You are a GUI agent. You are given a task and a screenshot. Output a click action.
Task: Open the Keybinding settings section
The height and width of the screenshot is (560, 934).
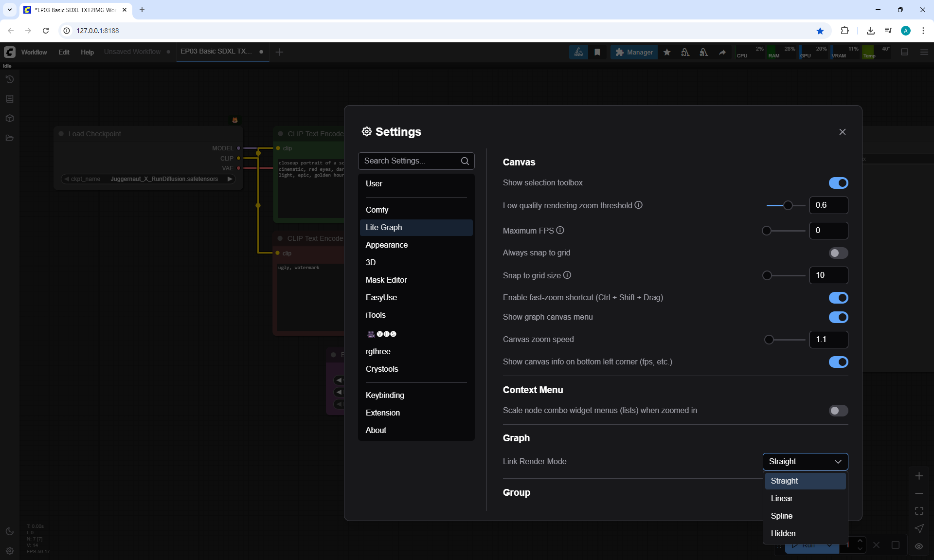pyautogui.click(x=384, y=395)
